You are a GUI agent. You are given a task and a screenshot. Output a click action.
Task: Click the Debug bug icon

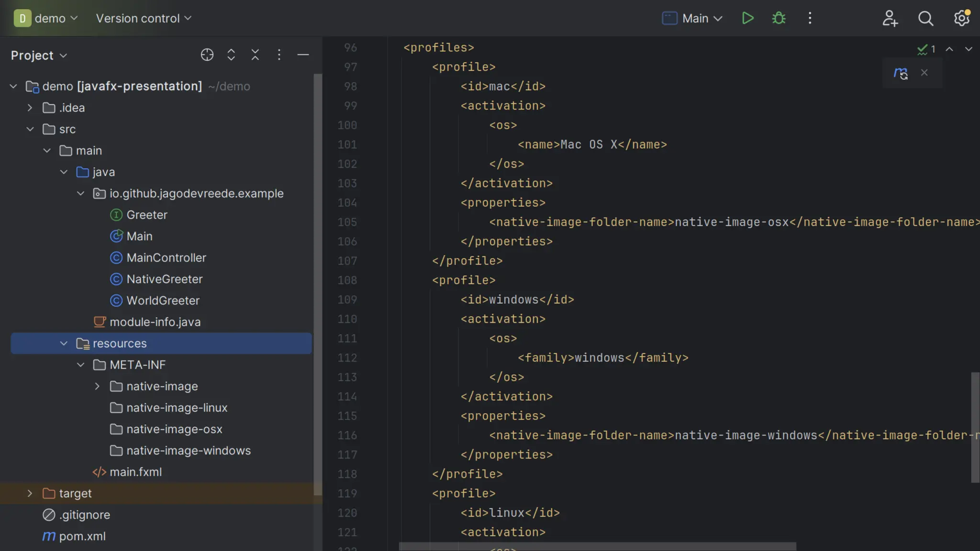point(779,18)
